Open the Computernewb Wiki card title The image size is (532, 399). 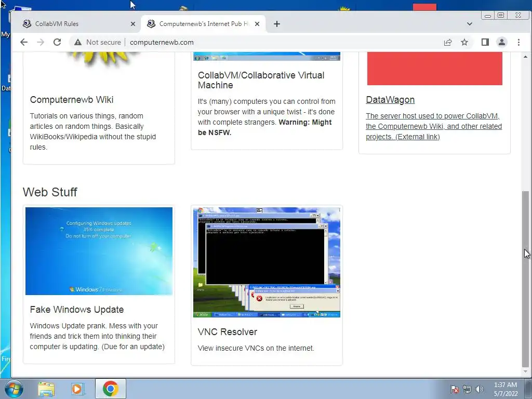(x=72, y=100)
